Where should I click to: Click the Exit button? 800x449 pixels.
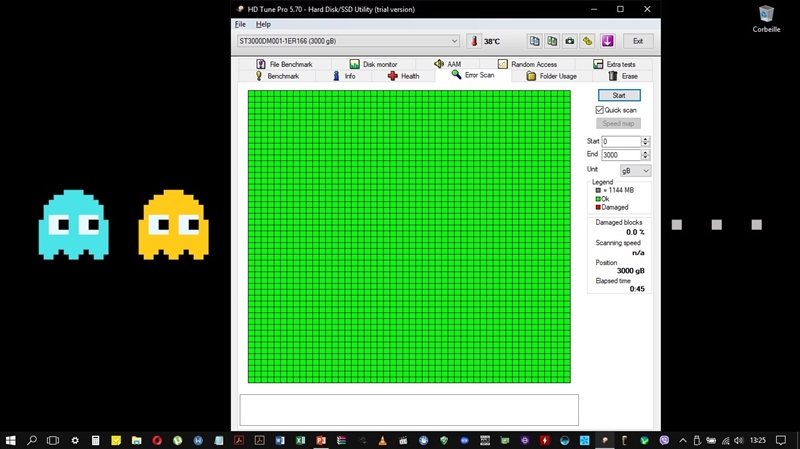click(638, 41)
